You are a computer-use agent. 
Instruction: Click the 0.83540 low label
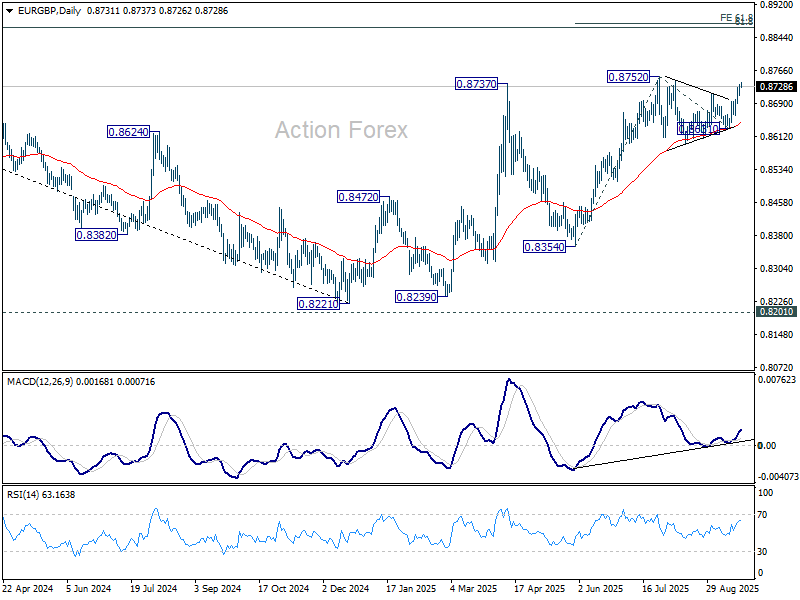(x=544, y=247)
